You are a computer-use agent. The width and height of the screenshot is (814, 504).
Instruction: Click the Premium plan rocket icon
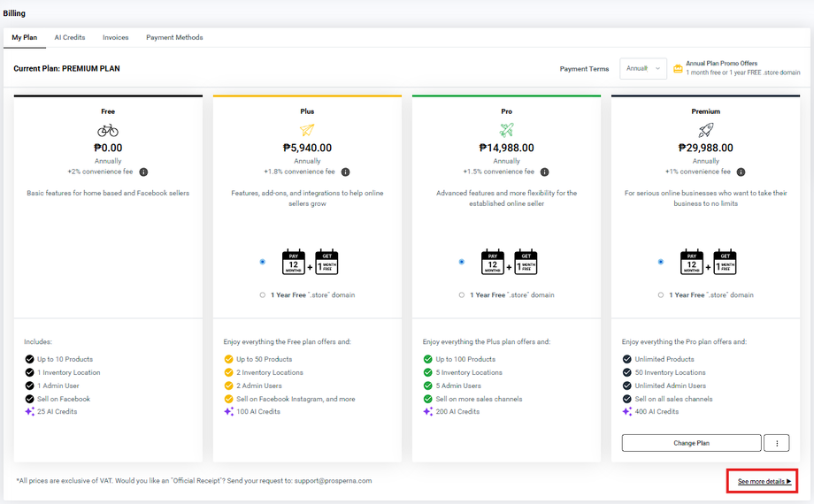coord(705,130)
